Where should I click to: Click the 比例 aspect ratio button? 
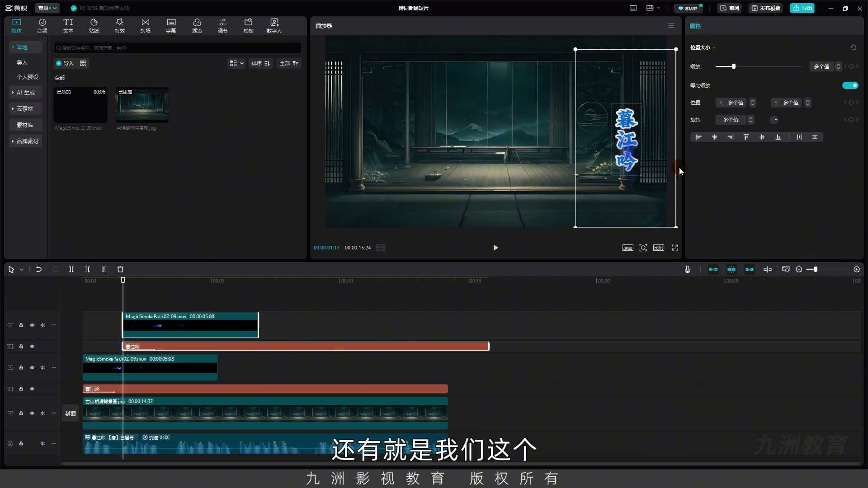pyautogui.click(x=659, y=248)
